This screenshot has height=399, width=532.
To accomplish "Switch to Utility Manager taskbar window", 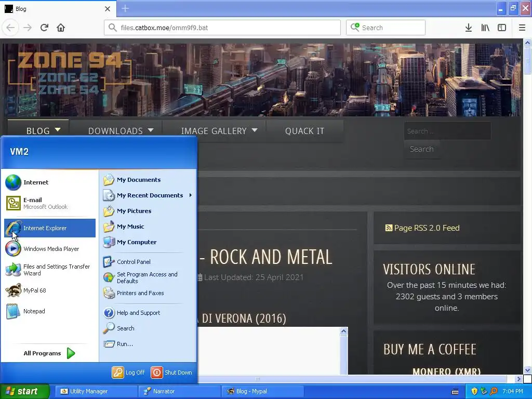I will click(96, 392).
